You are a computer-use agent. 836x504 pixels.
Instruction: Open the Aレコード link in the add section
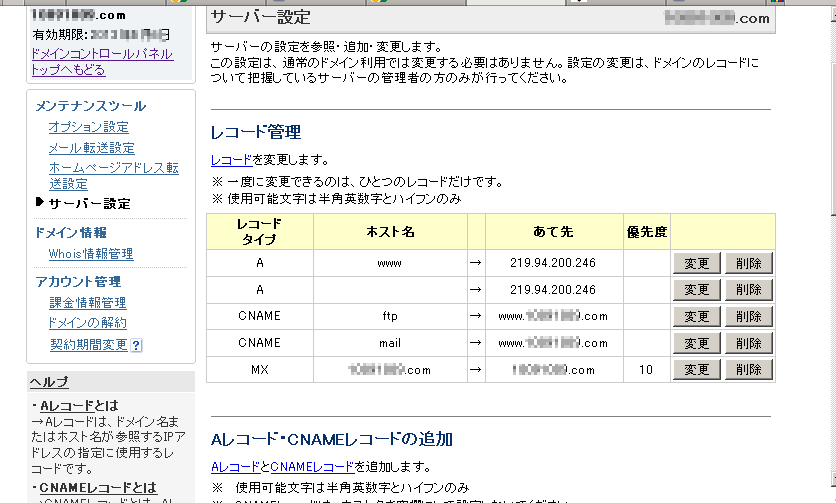(x=233, y=467)
